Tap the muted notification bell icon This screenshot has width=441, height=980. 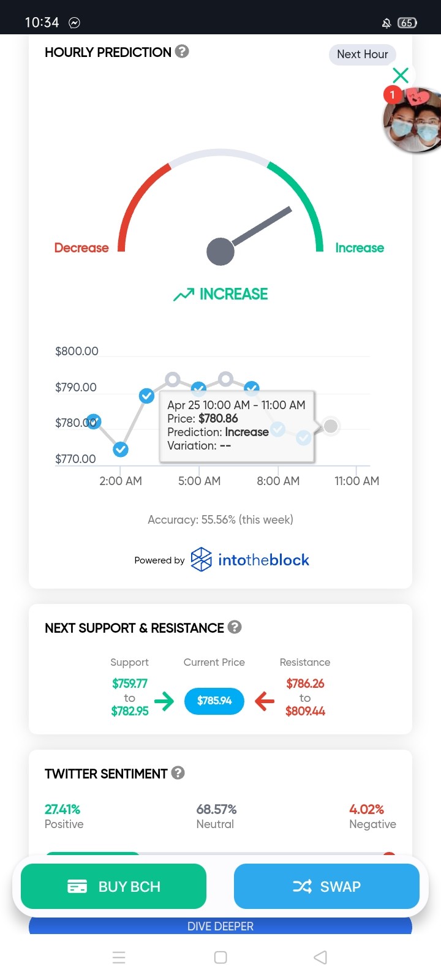coord(386,23)
